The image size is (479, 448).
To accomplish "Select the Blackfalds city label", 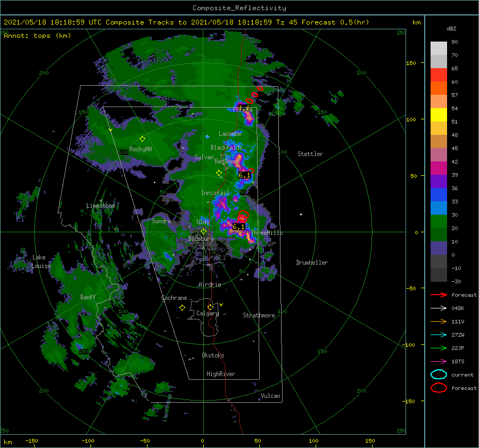I will pyautogui.click(x=226, y=148).
